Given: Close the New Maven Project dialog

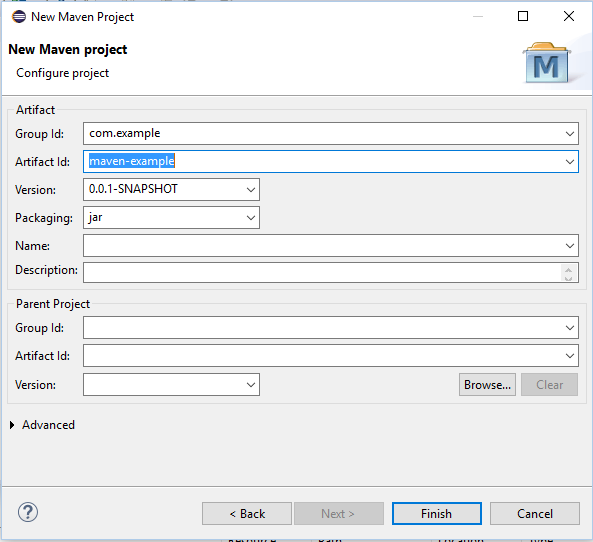Looking at the screenshot, I should point(569,16).
